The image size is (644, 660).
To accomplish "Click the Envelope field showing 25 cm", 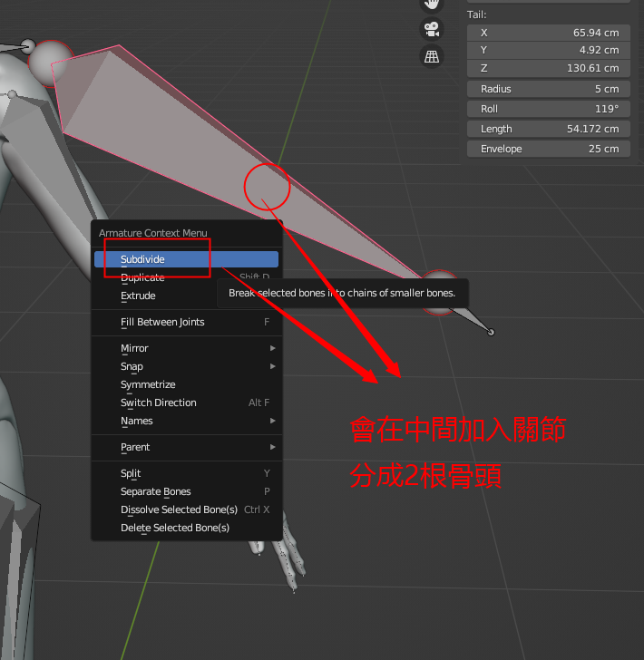I will pyautogui.click(x=548, y=149).
